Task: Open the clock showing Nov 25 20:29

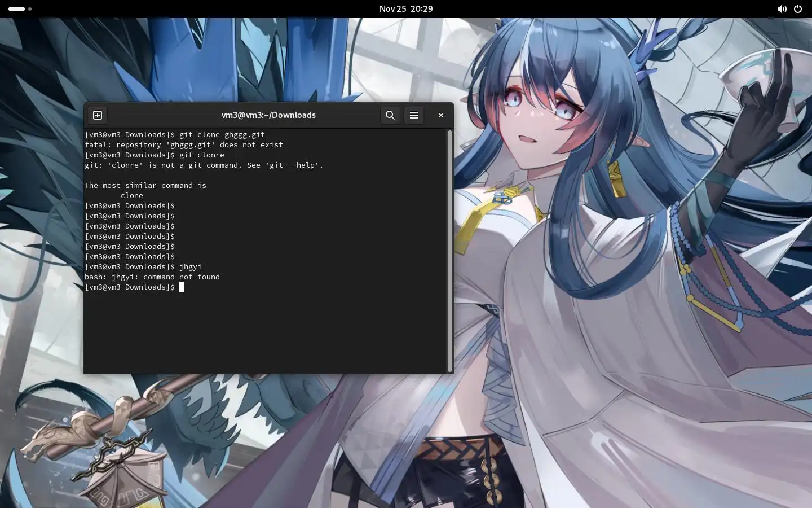Action: [x=406, y=9]
